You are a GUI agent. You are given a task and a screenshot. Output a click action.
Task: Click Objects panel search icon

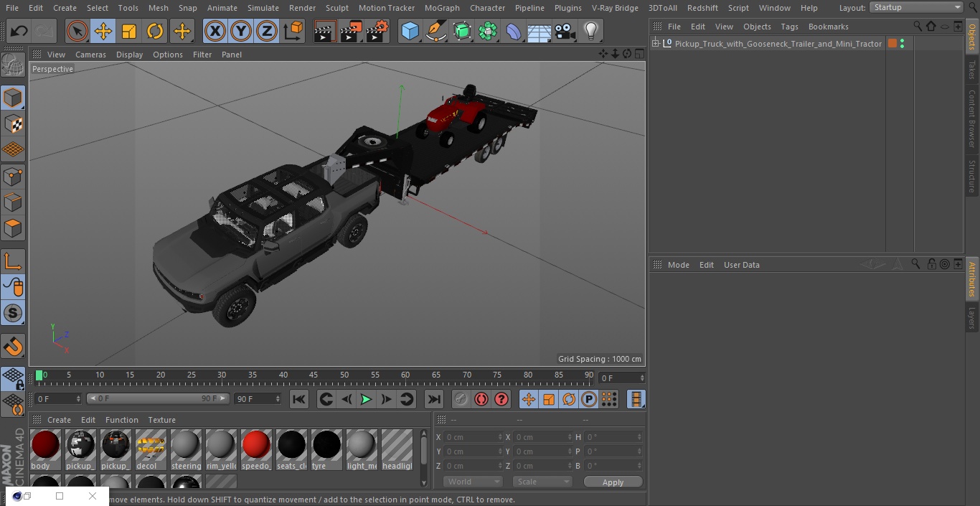[918, 26]
